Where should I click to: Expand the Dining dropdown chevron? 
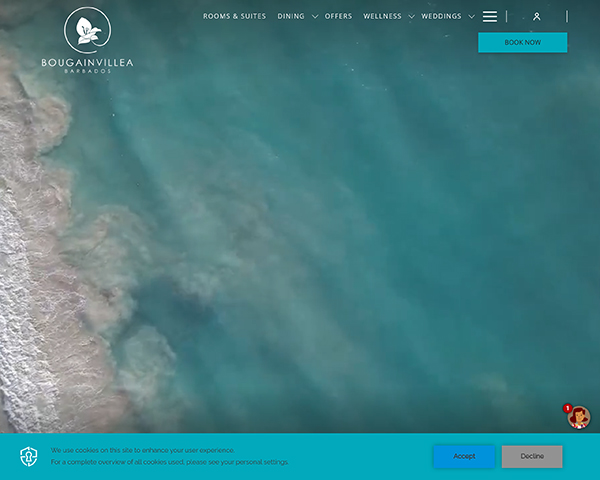click(315, 17)
